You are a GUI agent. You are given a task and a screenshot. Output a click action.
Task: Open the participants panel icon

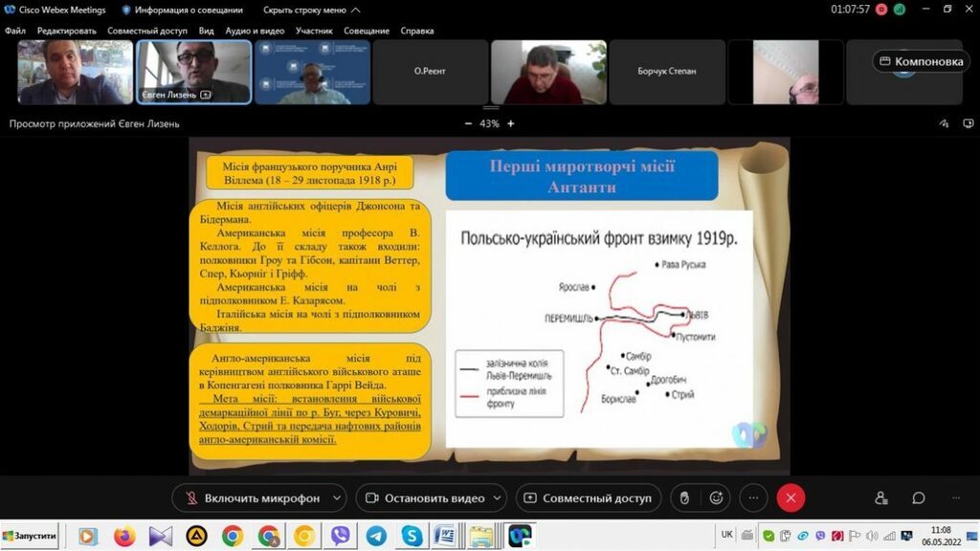[881, 498]
